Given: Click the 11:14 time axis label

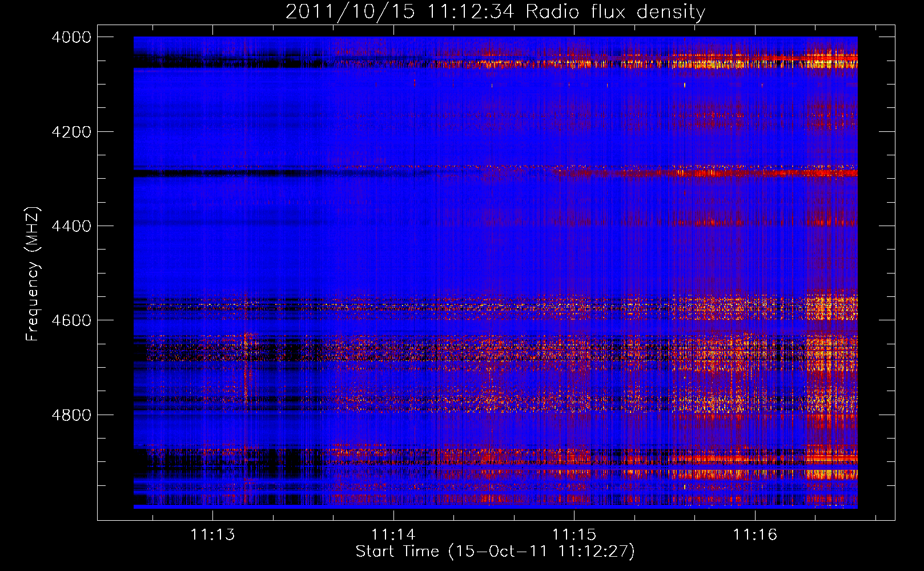Looking at the screenshot, I should point(393,535).
